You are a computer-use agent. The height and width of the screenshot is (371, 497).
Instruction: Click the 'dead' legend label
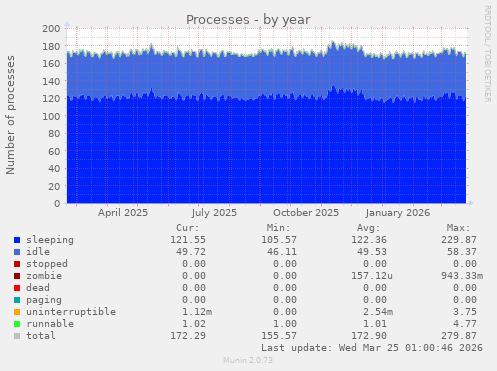tap(38, 288)
